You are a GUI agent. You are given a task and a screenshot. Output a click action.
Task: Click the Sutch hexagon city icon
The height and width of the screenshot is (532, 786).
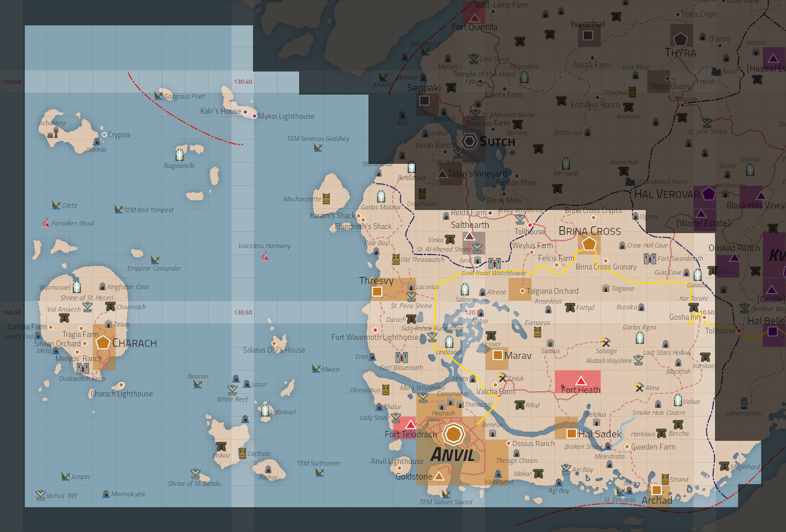point(470,141)
